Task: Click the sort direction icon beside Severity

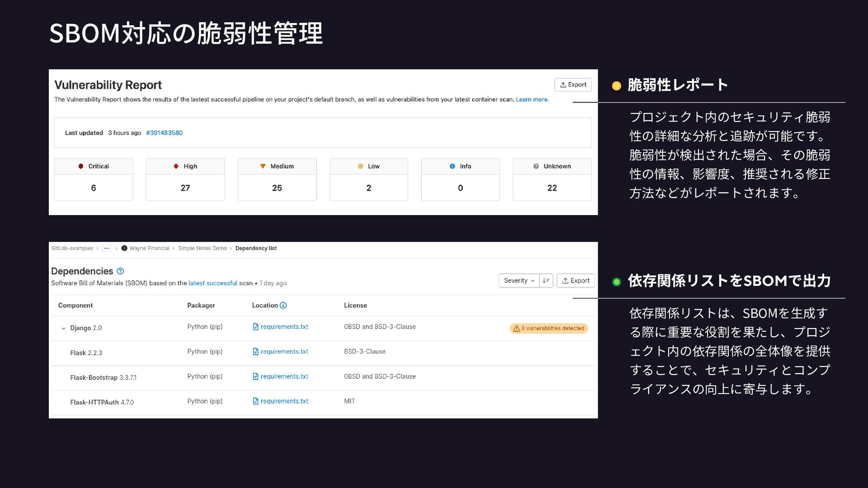Action: click(x=546, y=281)
